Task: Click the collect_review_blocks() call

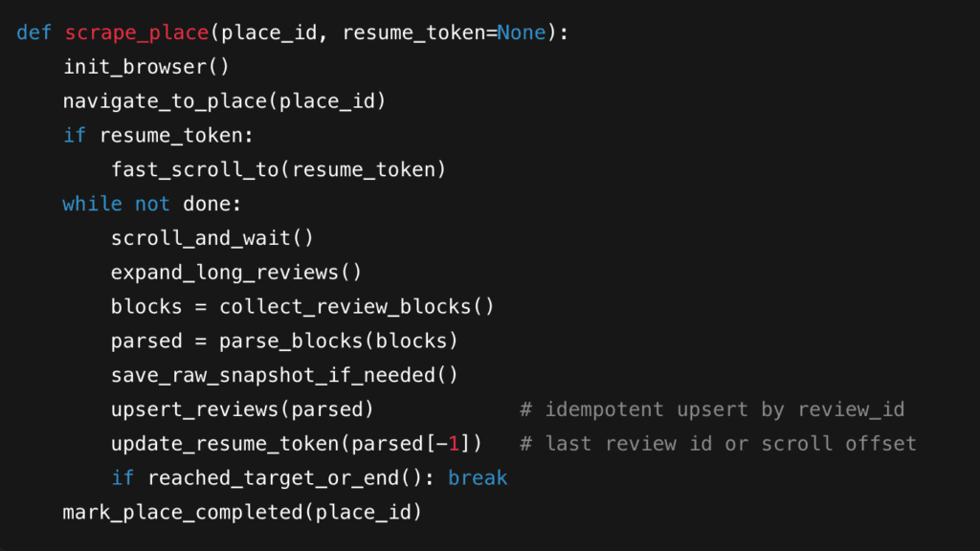Action: (x=356, y=307)
